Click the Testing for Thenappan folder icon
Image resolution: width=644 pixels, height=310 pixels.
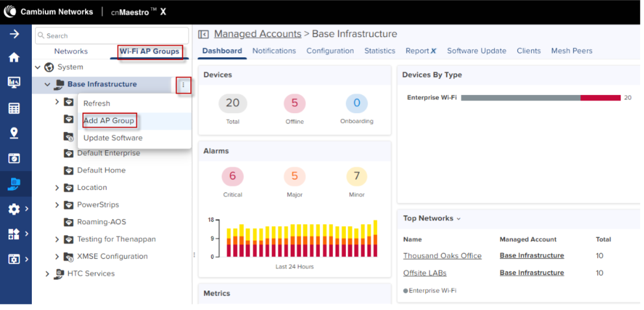click(x=69, y=239)
